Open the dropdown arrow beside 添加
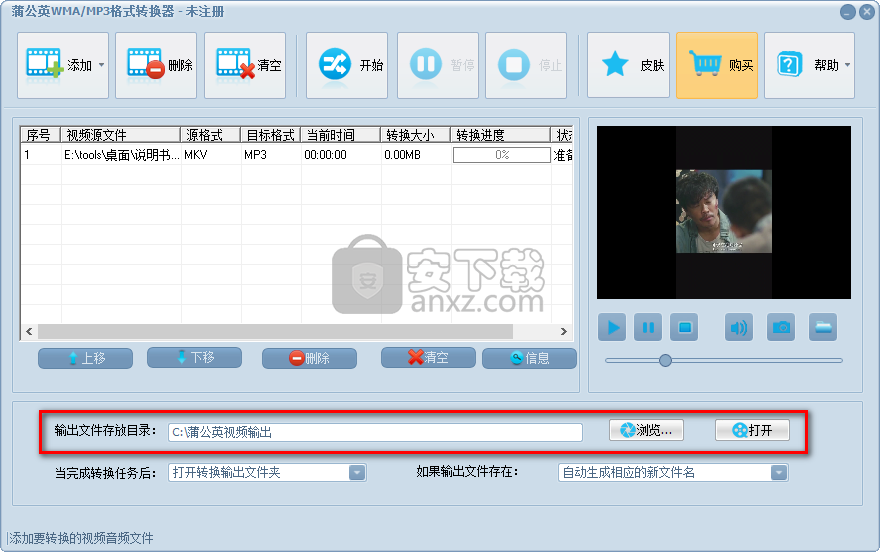The width and height of the screenshot is (880, 552). point(102,65)
